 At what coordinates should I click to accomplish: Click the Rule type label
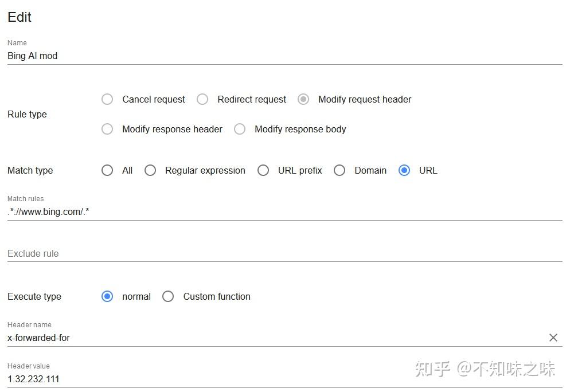28,115
